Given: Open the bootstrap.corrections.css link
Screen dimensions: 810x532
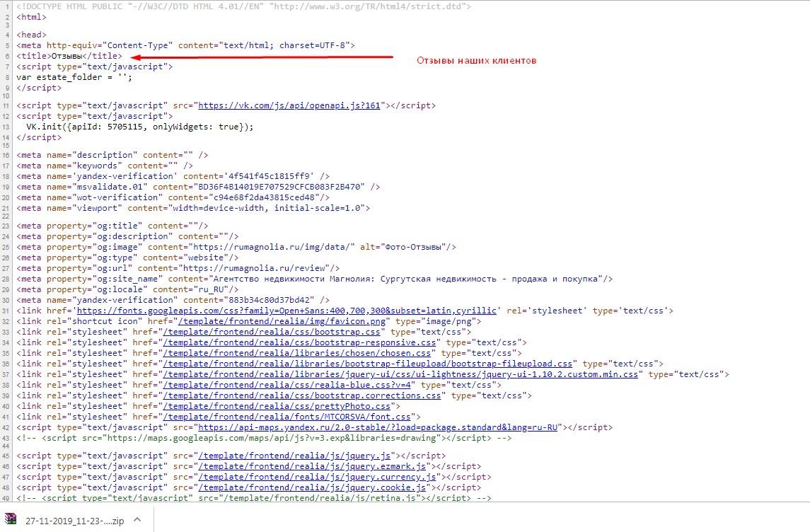Looking at the screenshot, I should [302, 395].
